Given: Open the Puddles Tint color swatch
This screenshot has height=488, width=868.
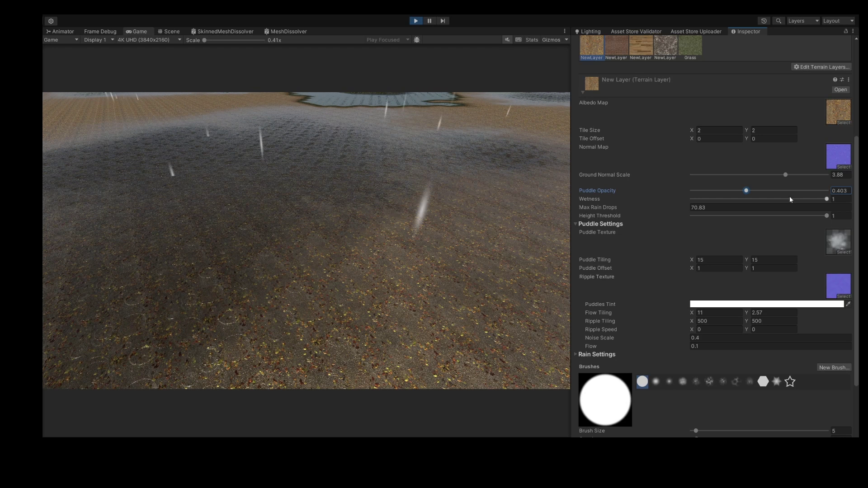Looking at the screenshot, I should point(767,304).
